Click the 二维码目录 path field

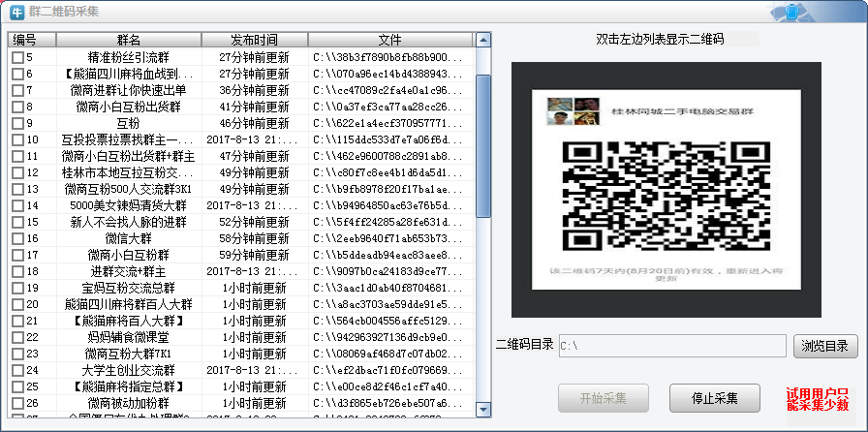click(672, 346)
